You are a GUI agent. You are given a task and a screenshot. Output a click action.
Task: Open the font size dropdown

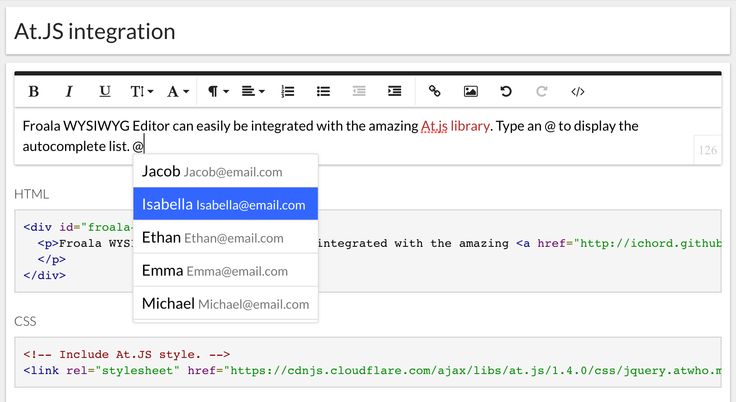tap(141, 91)
